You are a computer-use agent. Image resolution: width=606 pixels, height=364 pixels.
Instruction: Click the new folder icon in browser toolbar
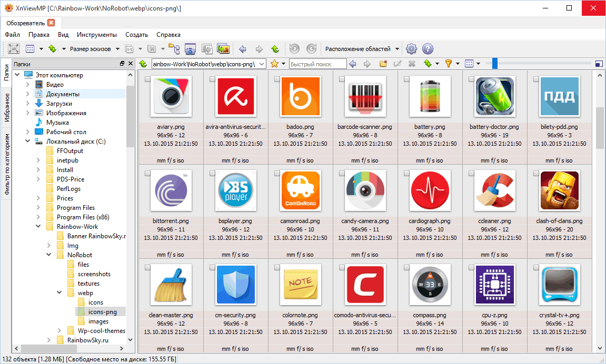(x=383, y=64)
